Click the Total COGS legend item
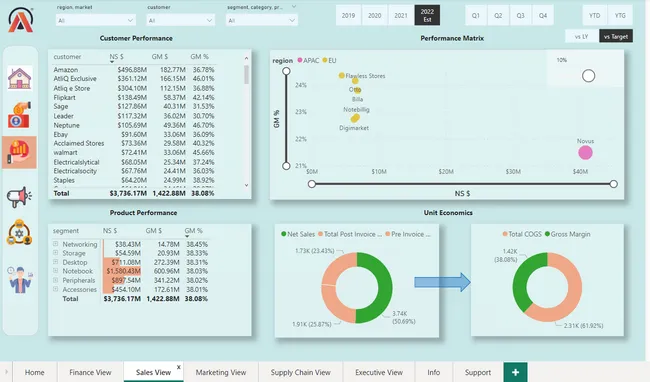650x382 pixels. pyautogui.click(x=522, y=234)
